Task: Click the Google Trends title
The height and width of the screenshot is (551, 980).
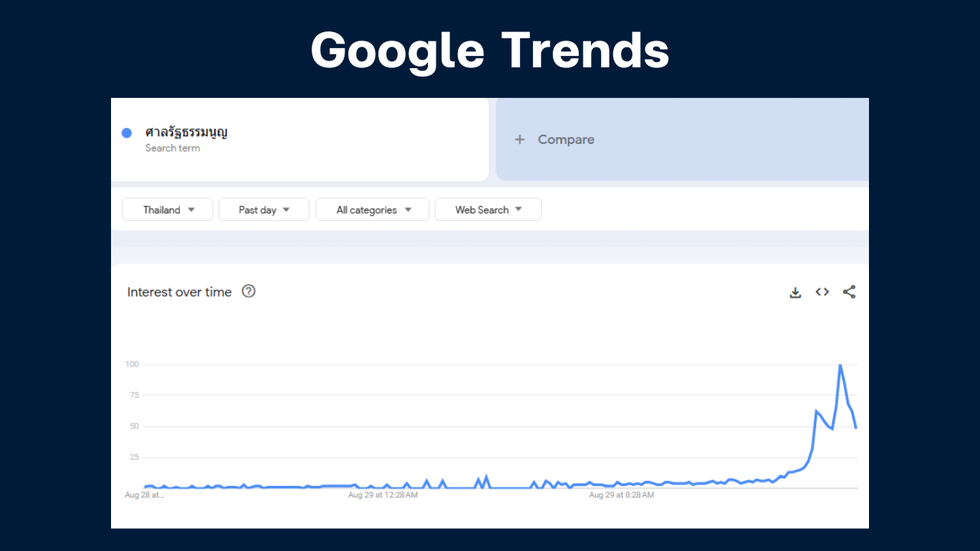Action: click(490, 51)
